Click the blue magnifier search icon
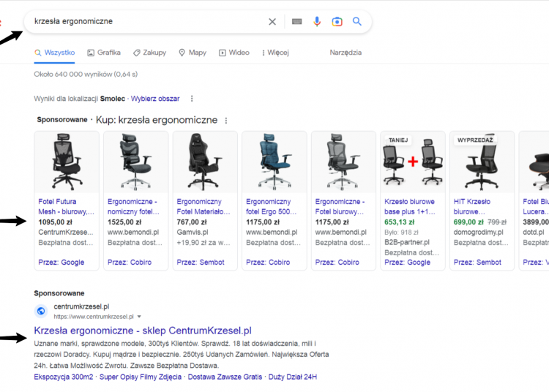This screenshot has width=549, height=392. pos(357,22)
